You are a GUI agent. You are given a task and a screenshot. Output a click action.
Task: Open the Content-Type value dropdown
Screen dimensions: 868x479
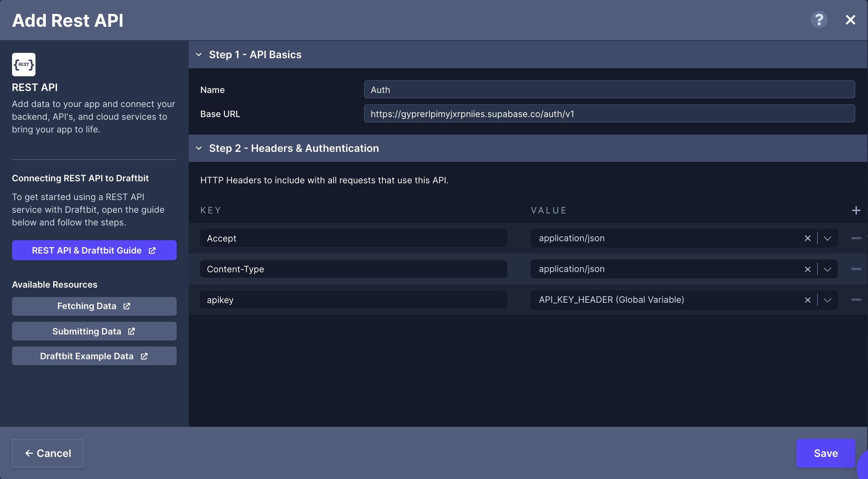click(x=827, y=269)
